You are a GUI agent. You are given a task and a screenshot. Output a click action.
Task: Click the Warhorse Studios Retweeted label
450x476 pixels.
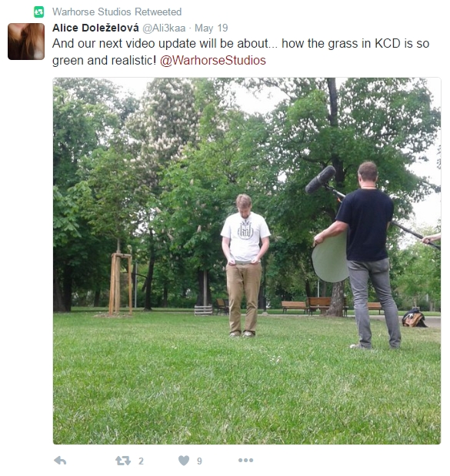coord(117,12)
